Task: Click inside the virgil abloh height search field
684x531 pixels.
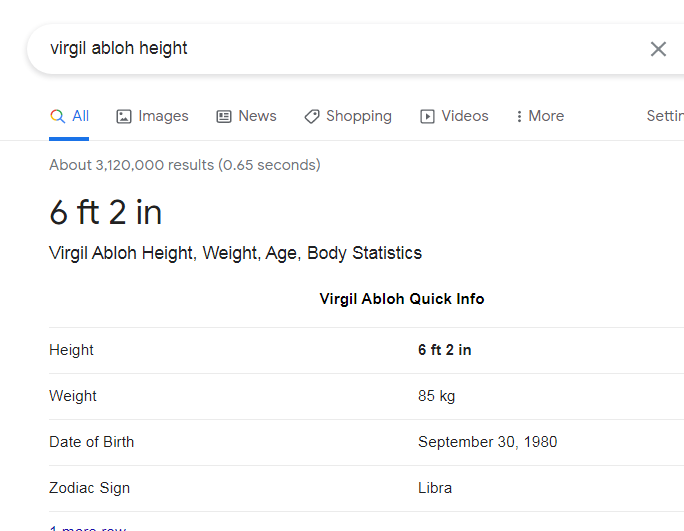Action: click(340, 48)
